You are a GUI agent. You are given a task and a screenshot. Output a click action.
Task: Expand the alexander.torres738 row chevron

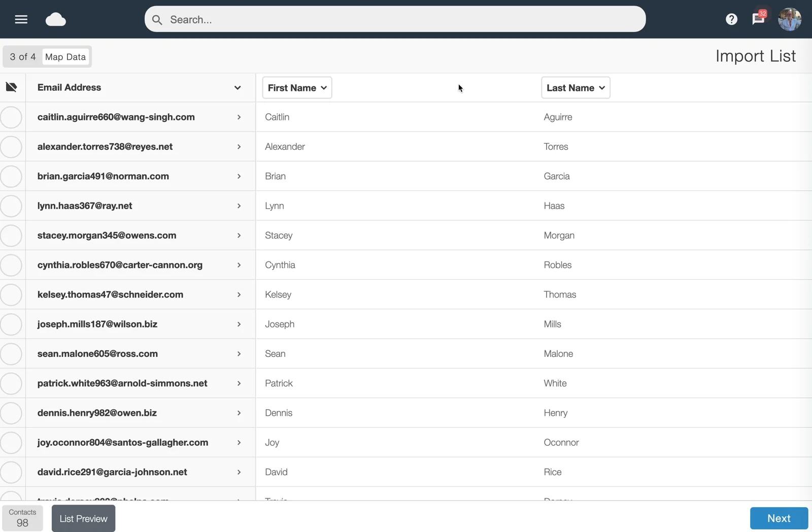239,147
